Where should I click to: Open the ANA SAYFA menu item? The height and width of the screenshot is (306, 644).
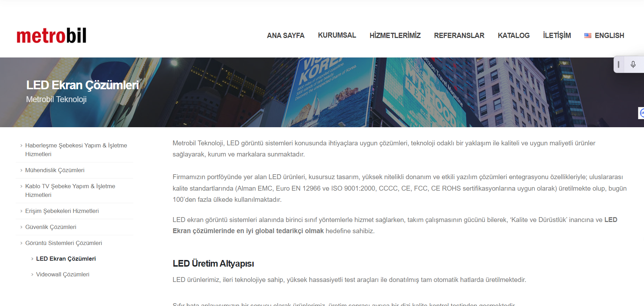tap(286, 36)
